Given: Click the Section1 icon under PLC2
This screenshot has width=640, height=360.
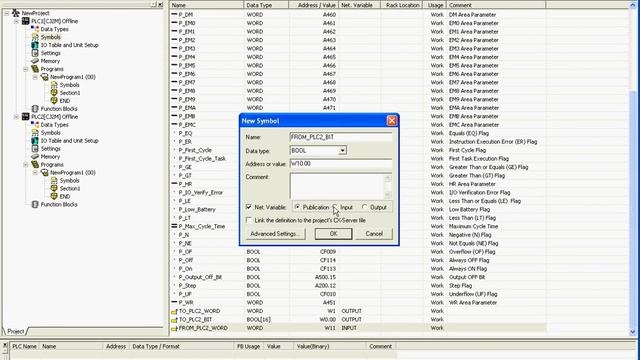Looking at the screenshot, I should [54, 188].
